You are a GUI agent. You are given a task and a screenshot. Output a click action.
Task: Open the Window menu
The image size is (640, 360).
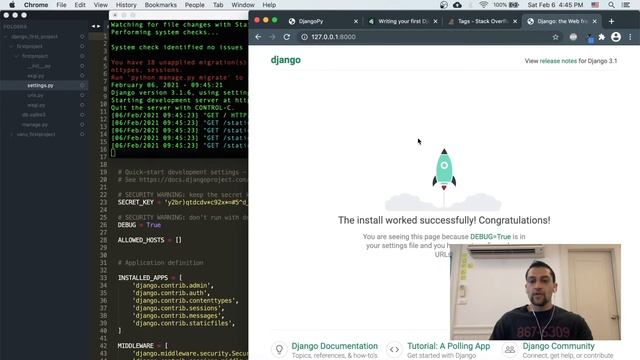coord(243,5)
